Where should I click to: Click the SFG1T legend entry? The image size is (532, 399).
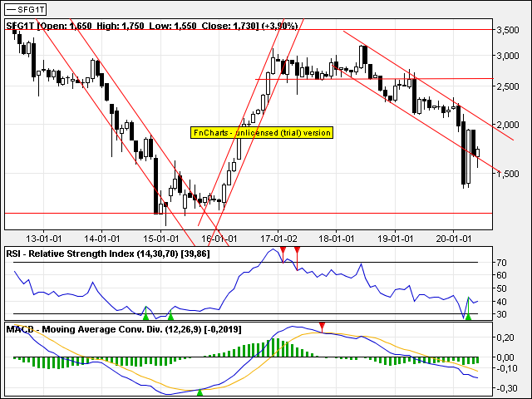coord(26,9)
